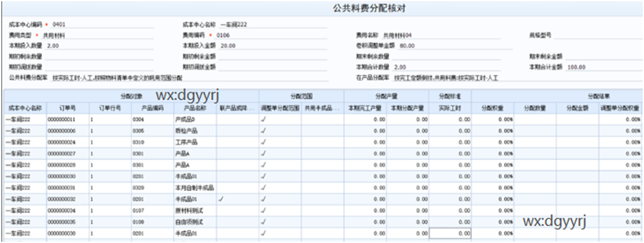Click the 成本中心名称 field showing 一车间222
This screenshot has height=243, width=644.
[x=273, y=25]
